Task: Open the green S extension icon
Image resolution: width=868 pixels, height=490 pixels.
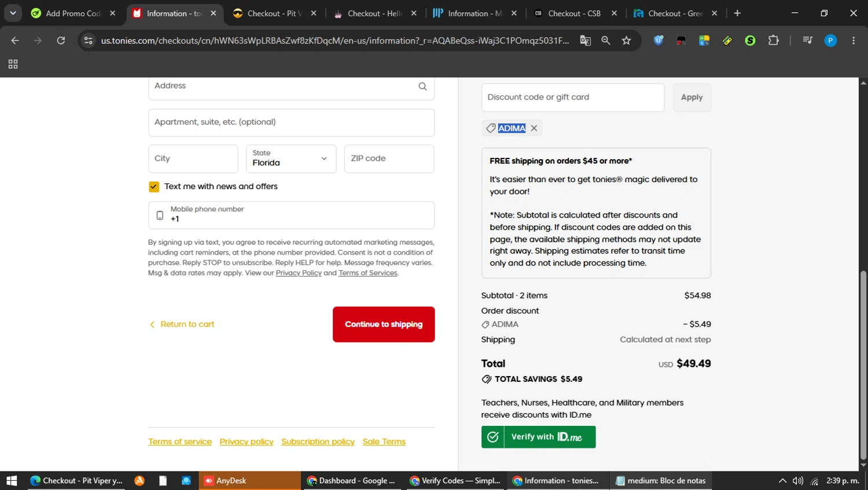Action: tap(750, 40)
